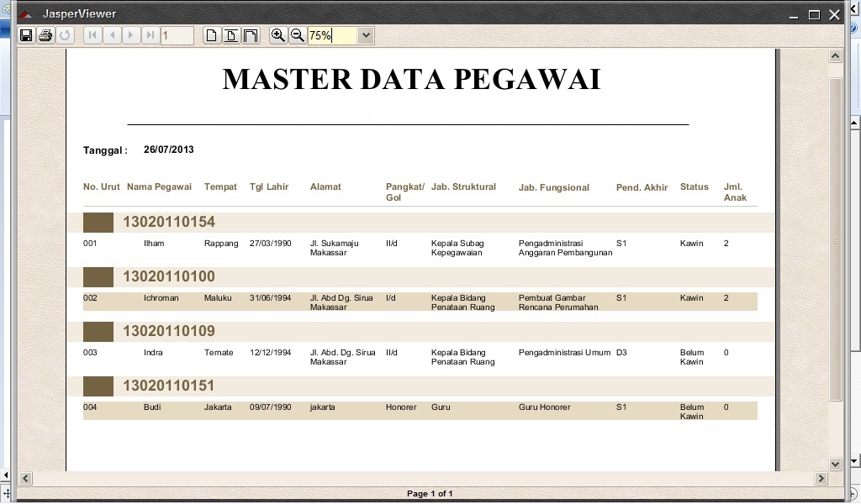The height and width of the screenshot is (504, 861).
Task: Go to the next page
Action: coord(131,34)
